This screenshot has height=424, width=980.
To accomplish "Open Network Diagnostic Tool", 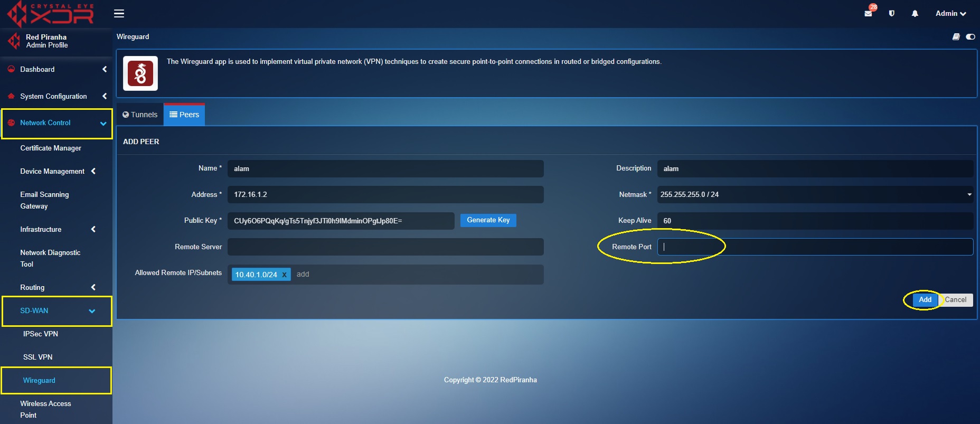I will click(50, 258).
